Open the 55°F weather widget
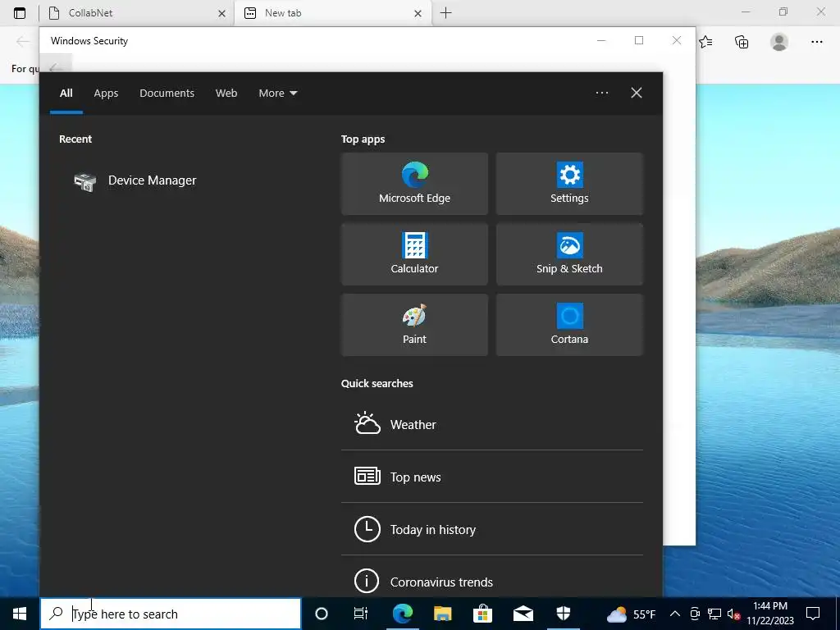Viewport: 840px width, 630px height. point(631,614)
